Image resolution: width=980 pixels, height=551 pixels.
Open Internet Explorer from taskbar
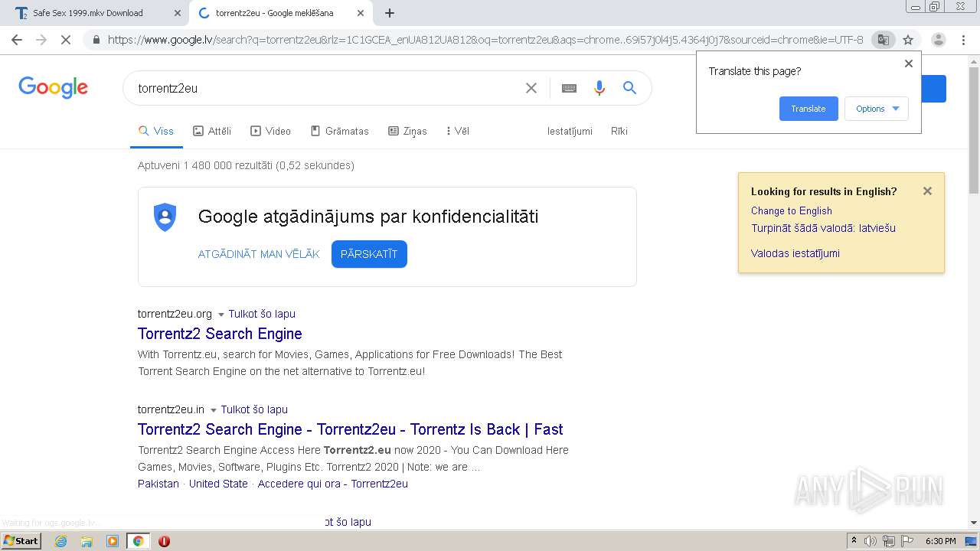60,541
